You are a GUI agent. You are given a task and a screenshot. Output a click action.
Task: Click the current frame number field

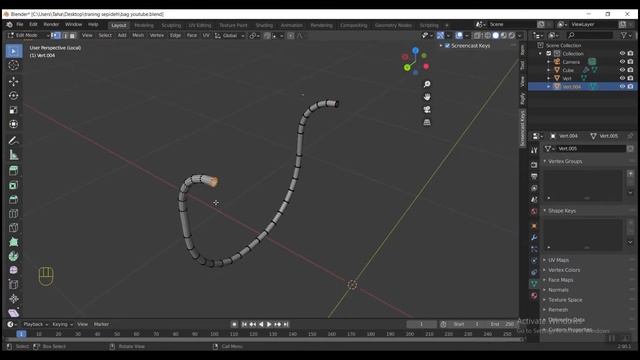point(421,324)
